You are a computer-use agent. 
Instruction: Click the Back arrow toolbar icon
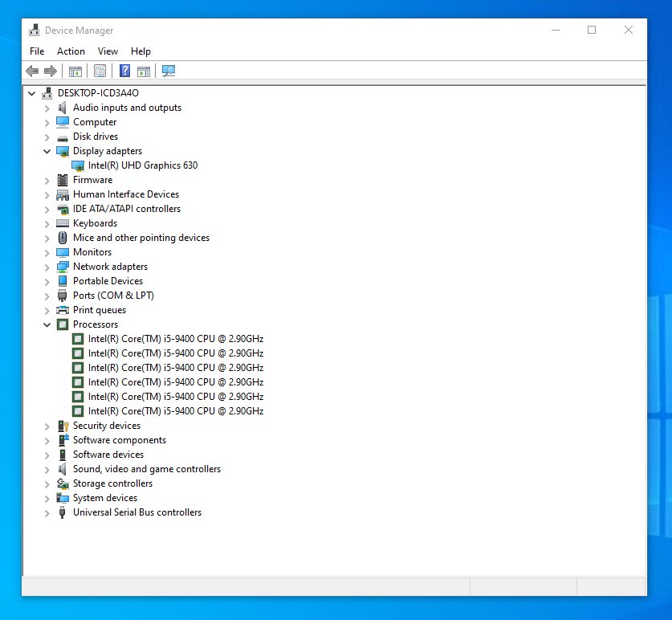click(x=32, y=71)
